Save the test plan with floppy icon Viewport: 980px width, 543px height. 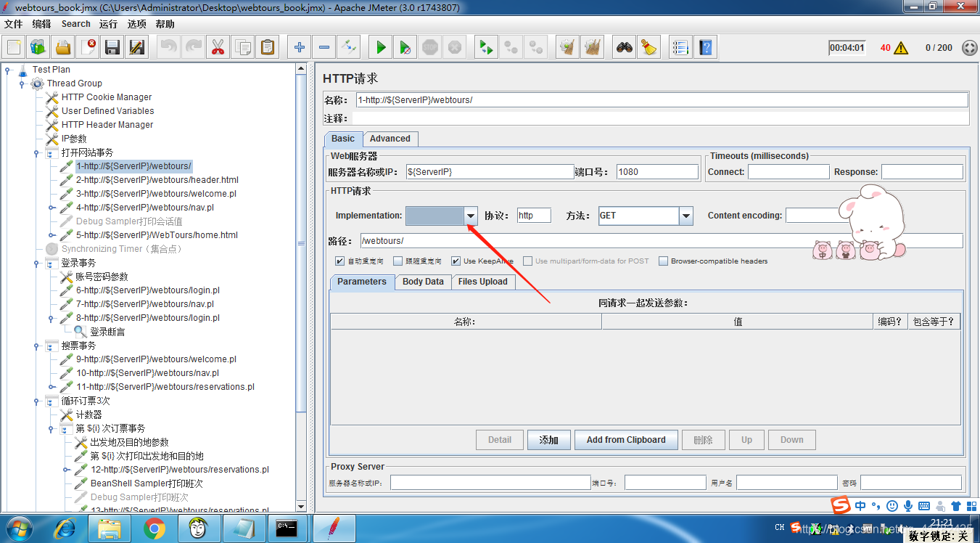click(x=112, y=48)
